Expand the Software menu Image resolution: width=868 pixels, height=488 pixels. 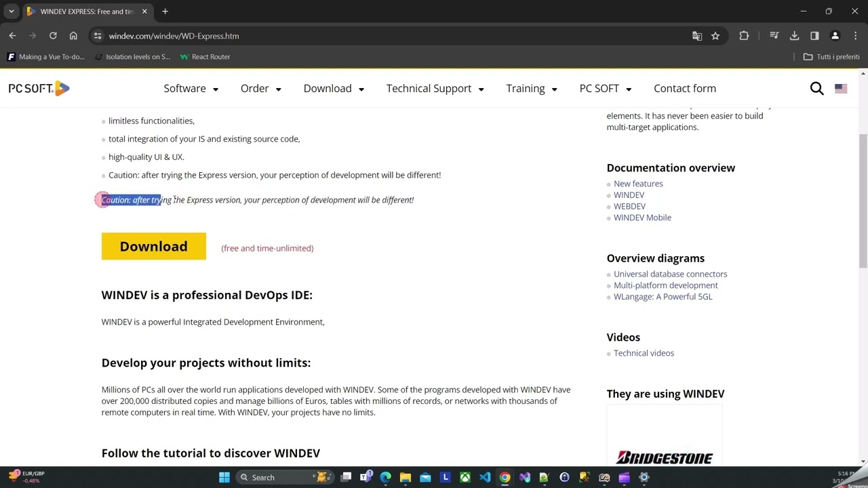click(x=191, y=89)
